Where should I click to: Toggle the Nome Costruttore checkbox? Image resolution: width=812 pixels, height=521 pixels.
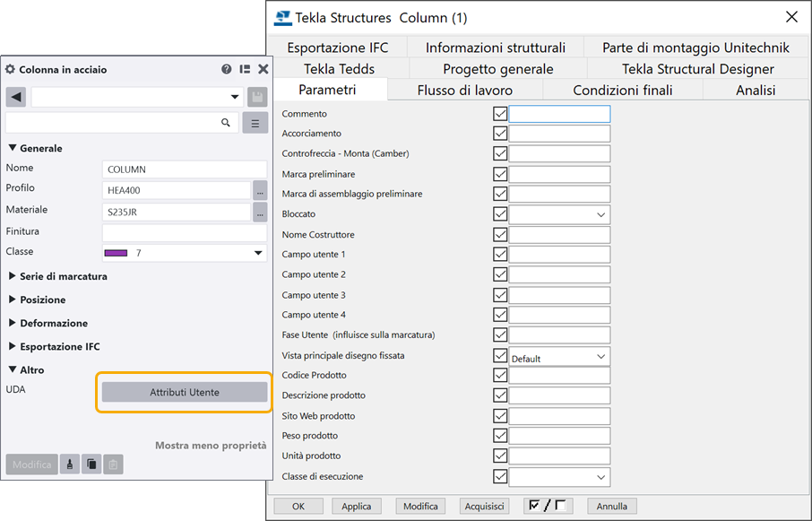coord(500,235)
